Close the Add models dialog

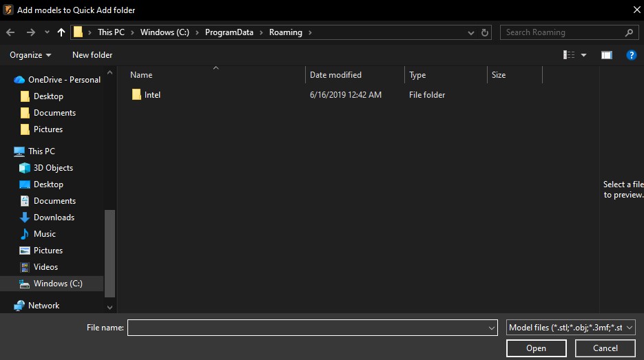coord(636,10)
